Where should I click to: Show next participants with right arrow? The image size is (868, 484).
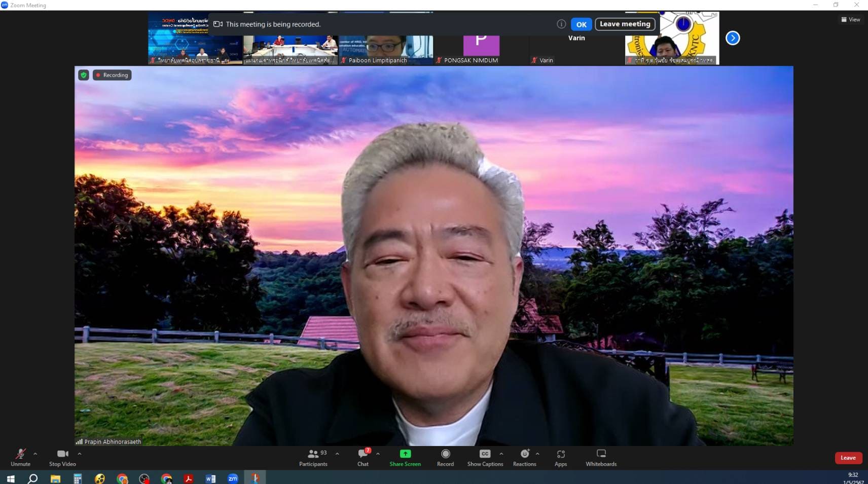click(732, 38)
